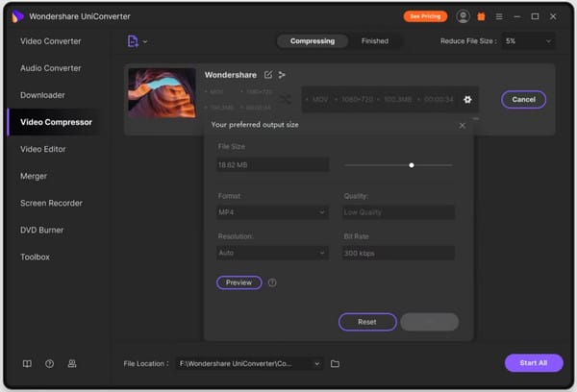The height and width of the screenshot is (392, 577).
Task: Expand the Resolution Auto dropdown
Action: coord(273,253)
